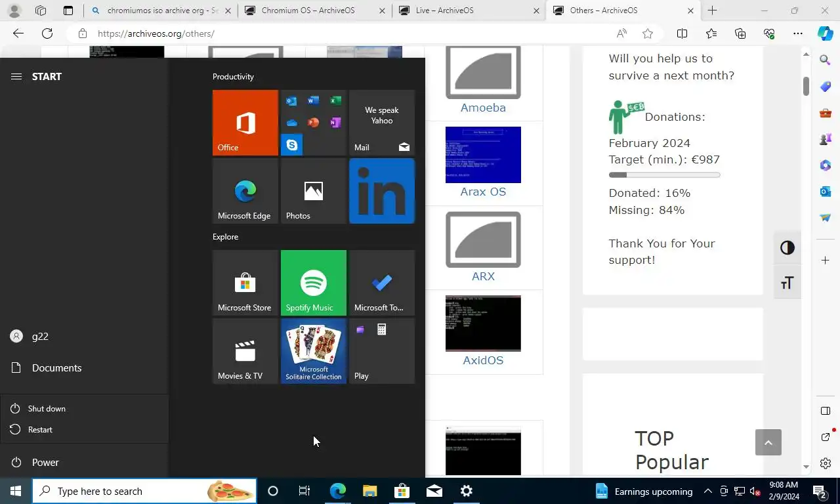Screen dimensions: 840x504
Task: Open Movies & TV tile
Action: (245, 351)
